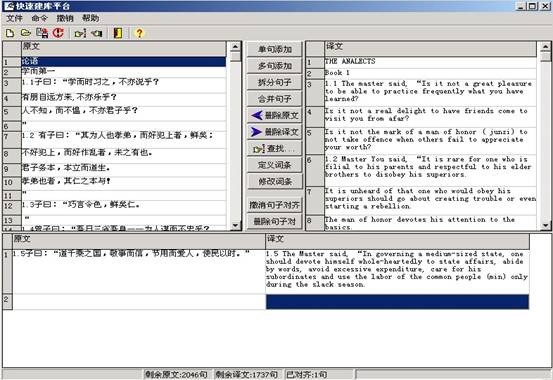Viewport: 553px width, 380px height.
Task: Click the aligned source cell 1.5子曰 in the bottom table
Action: [x=139, y=271]
